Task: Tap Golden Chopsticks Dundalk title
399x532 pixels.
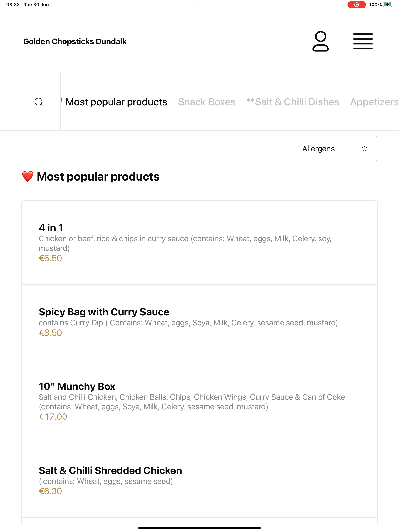Action: click(75, 41)
